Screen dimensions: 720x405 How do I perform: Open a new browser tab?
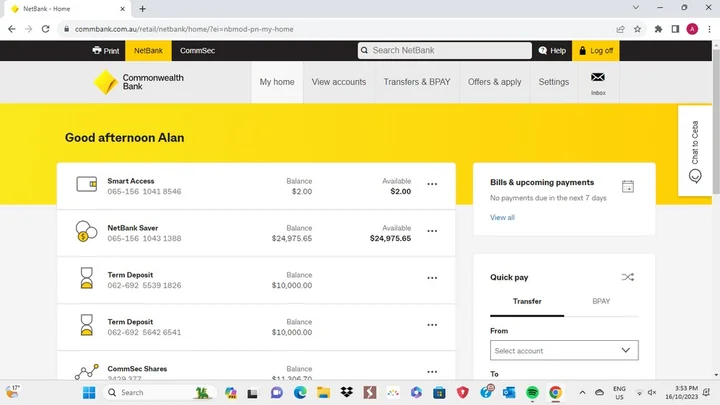(x=142, y=9)
